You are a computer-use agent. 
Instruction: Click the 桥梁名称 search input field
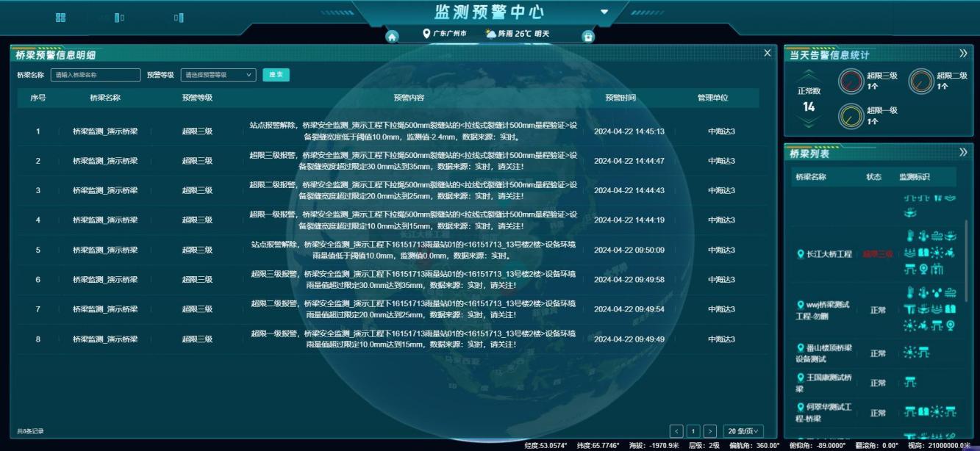coord(96,75)
